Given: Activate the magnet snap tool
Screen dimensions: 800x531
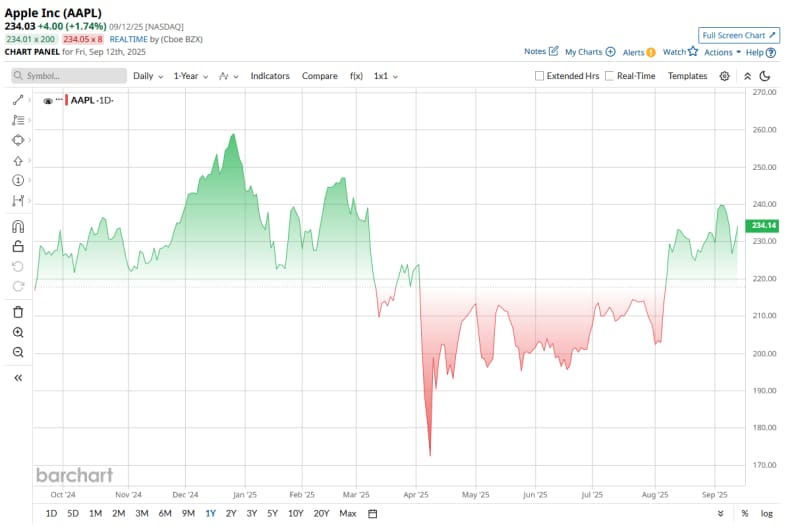Looking at the screenshot, I should click(18, 226).
